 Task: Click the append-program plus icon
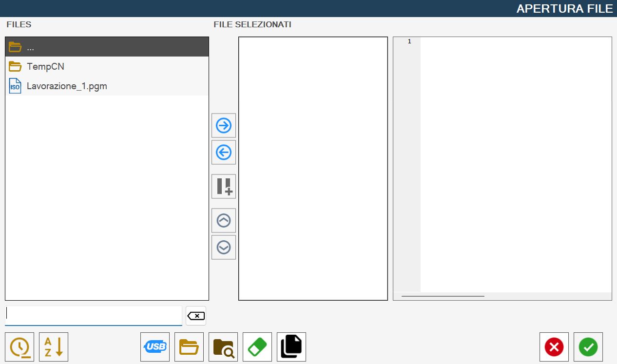coord(224,187)
